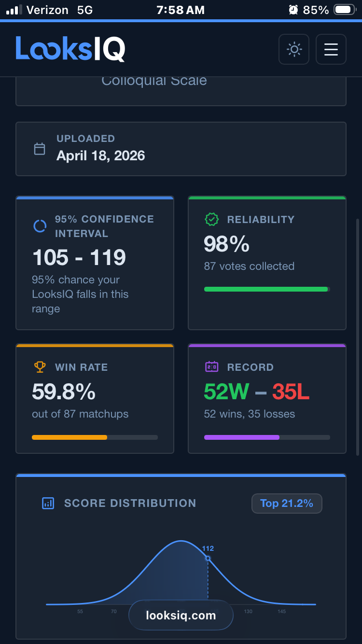Click the purple record scoreboard icon
The width and height of the screenshot is (362, 644).
click(x=211, y=367)
